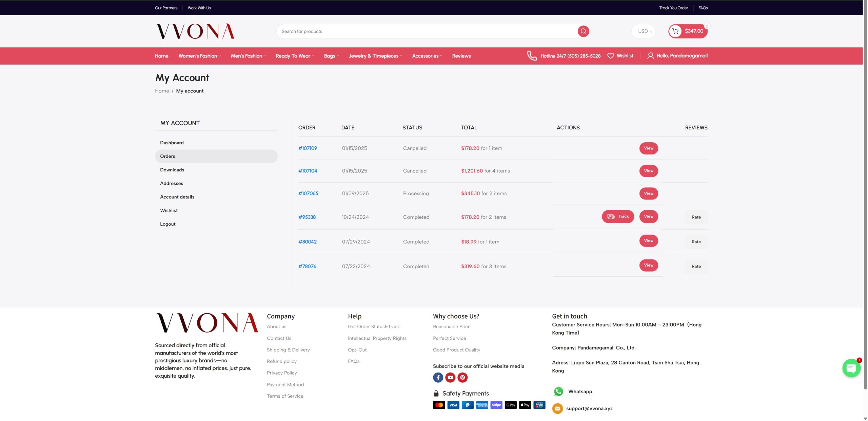Expand the Jewelry & Timepieces menu
Screen dimensions: 868x421
(375, 56)
